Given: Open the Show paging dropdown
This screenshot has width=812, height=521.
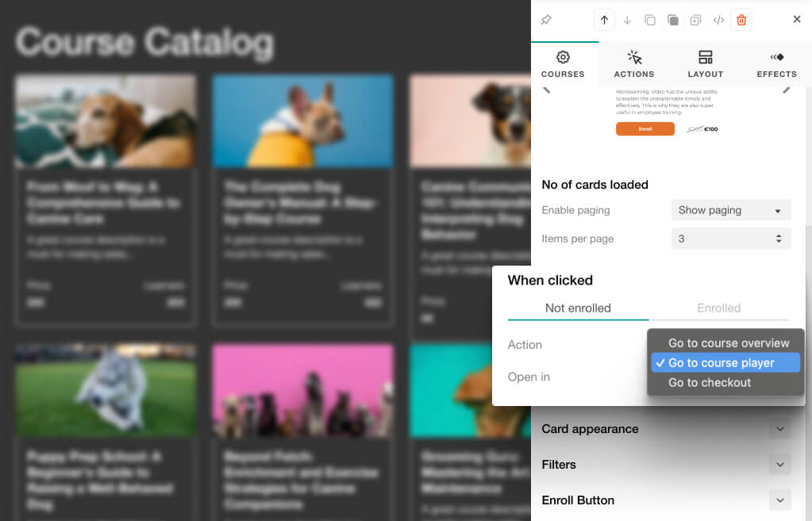Looking at the screenshot, I should (731, 210).
